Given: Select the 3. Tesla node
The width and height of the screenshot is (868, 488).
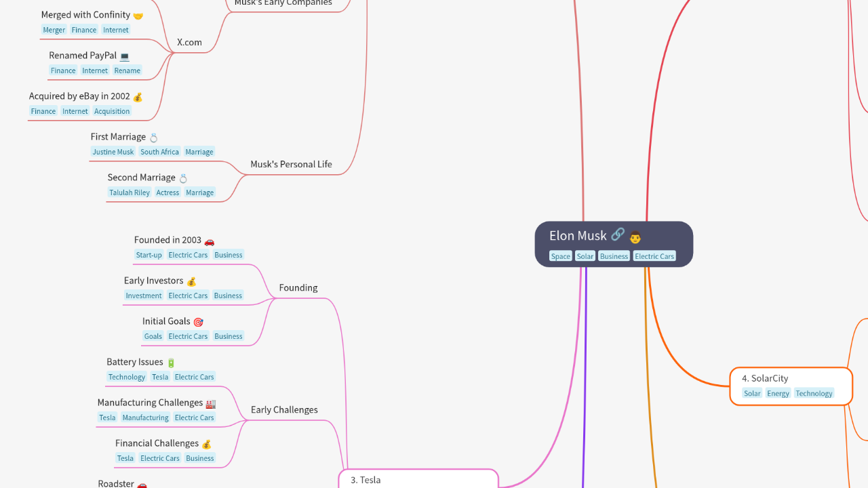Looking at the screenshot, I should click(418, 479).
